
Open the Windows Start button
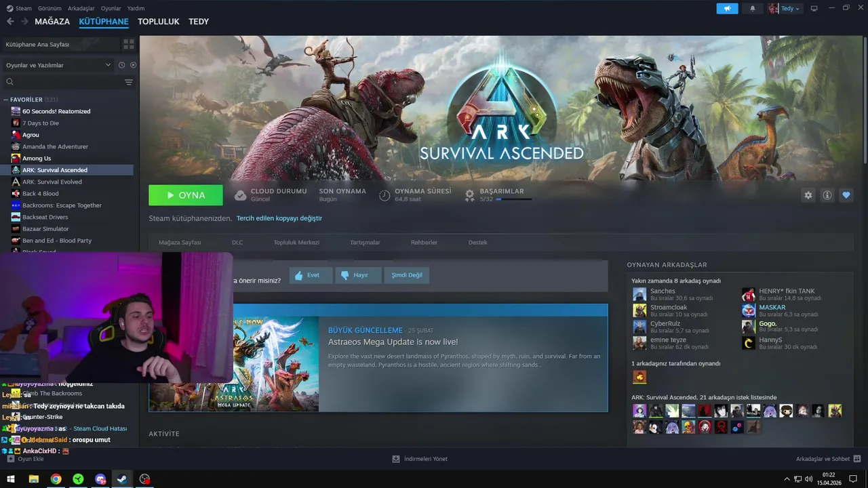pyautogui.click(x=11, y=479)
